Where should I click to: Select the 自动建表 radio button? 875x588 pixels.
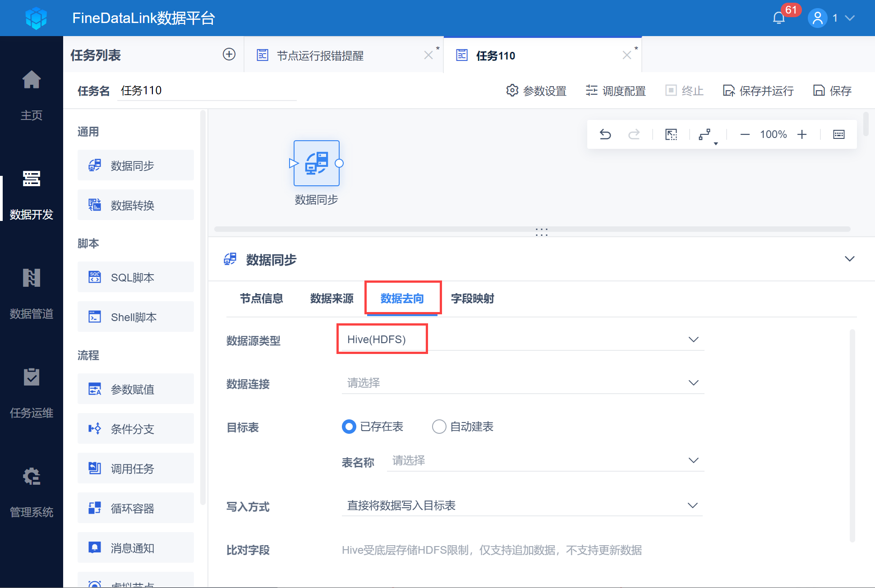click(439, 427)
